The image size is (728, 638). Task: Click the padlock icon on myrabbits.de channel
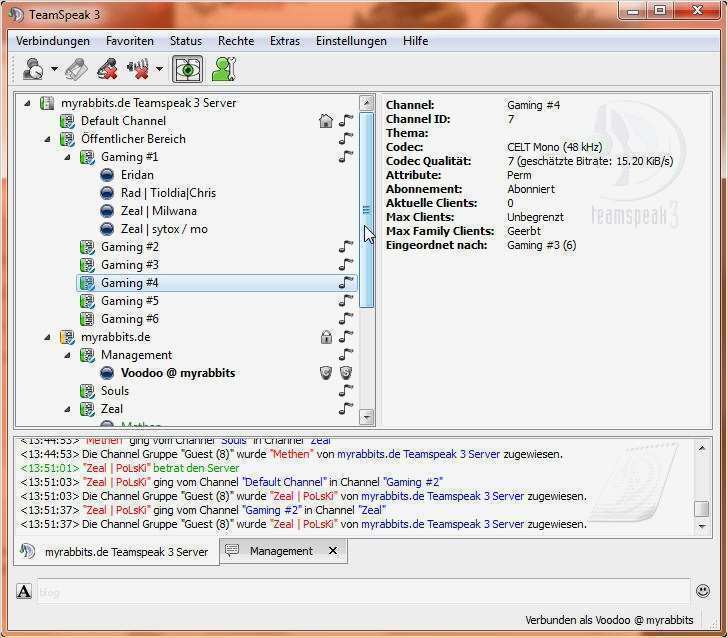coord(326,337)
